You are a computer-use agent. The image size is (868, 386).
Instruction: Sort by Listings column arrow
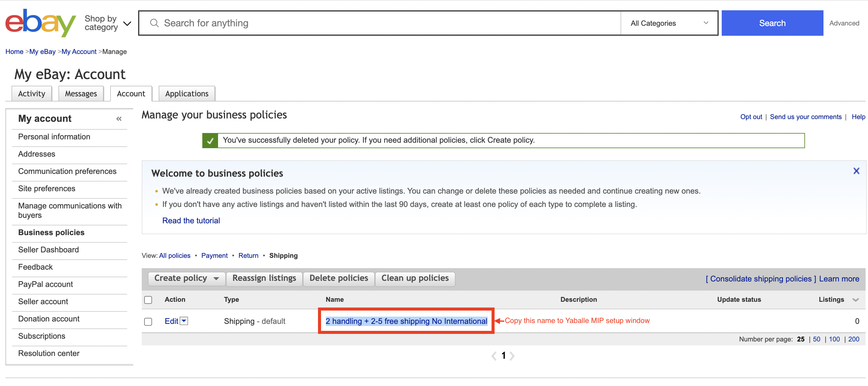856,300
